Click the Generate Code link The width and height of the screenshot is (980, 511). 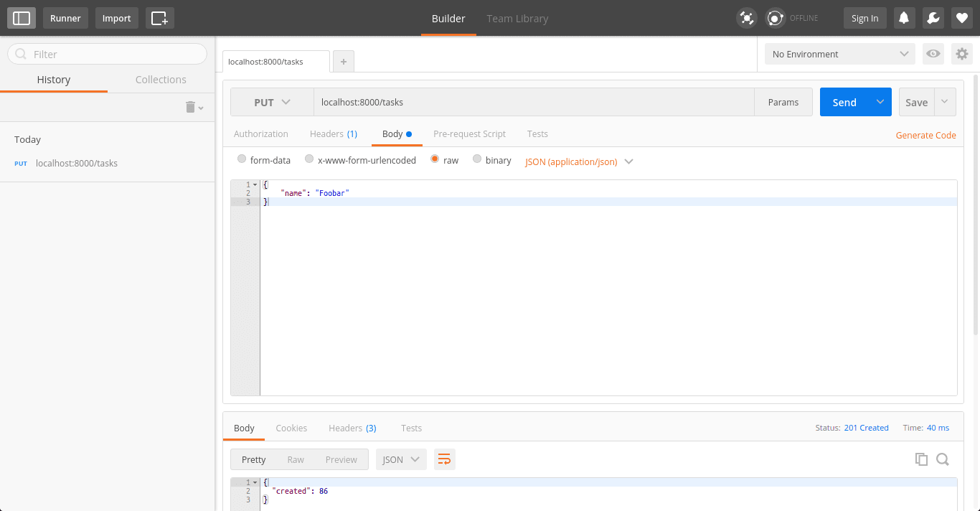tap(925, 135)
